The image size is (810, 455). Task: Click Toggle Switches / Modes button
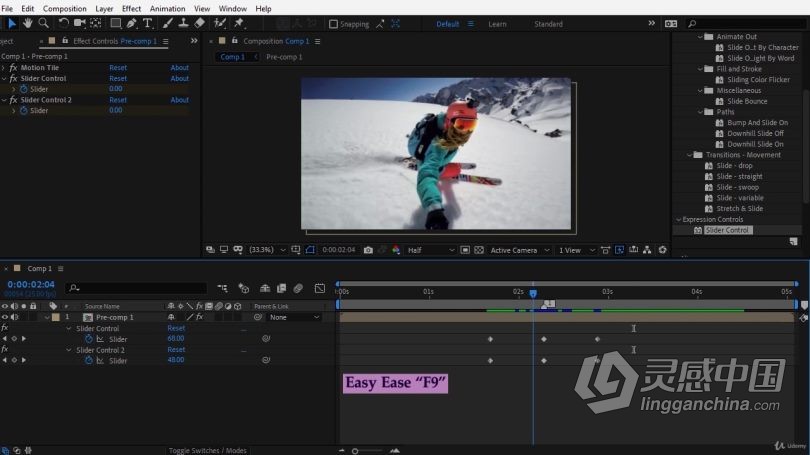click(208, 450)
